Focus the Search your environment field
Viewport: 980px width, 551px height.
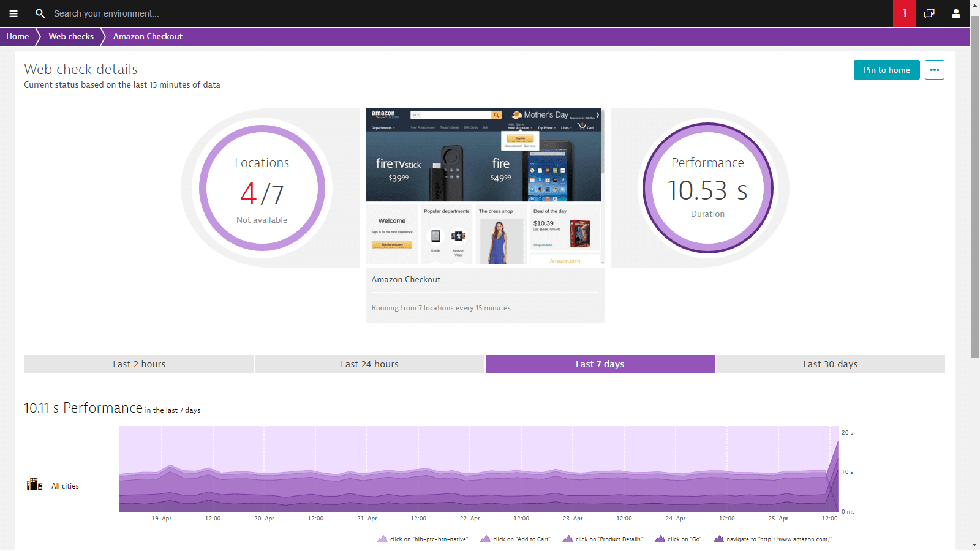tap(106, 13)
